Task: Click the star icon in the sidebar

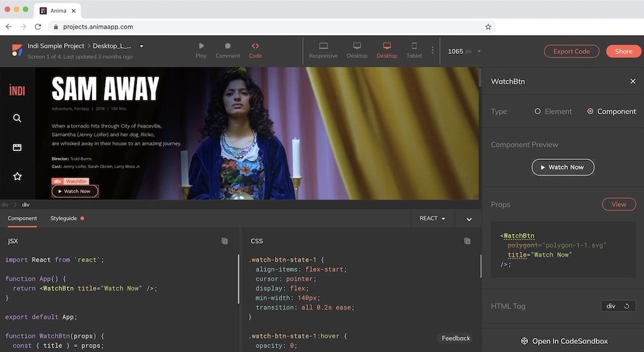Action: point(17,176)
